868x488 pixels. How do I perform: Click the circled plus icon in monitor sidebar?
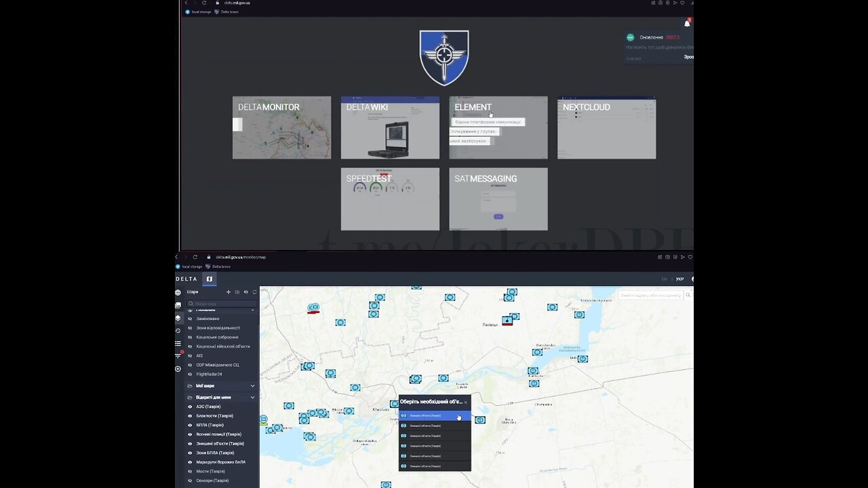coord(178,369)
